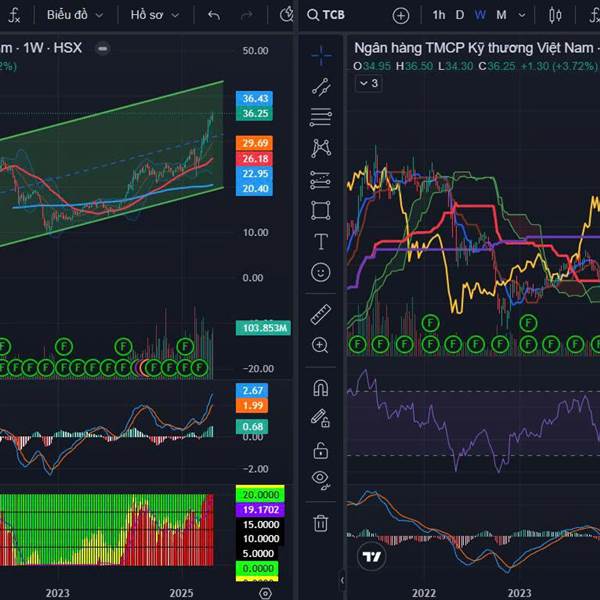Select the rectangle shape tool
The height and width of the screenshot is (600, 600).
click(321, 210)
